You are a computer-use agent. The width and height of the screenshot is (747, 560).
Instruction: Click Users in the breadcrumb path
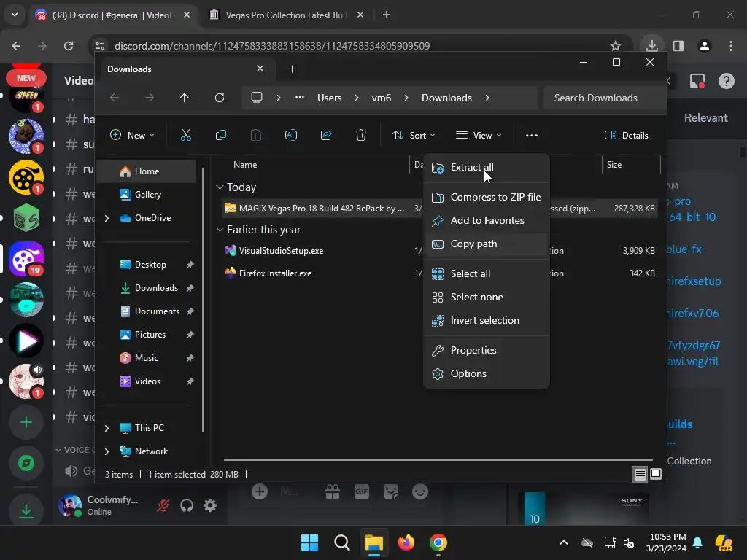329,98
